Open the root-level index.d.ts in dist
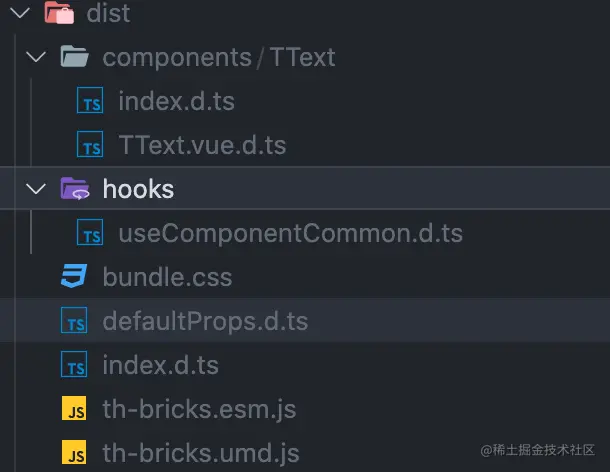The image size is (610, 472). [x=161, y=365]
